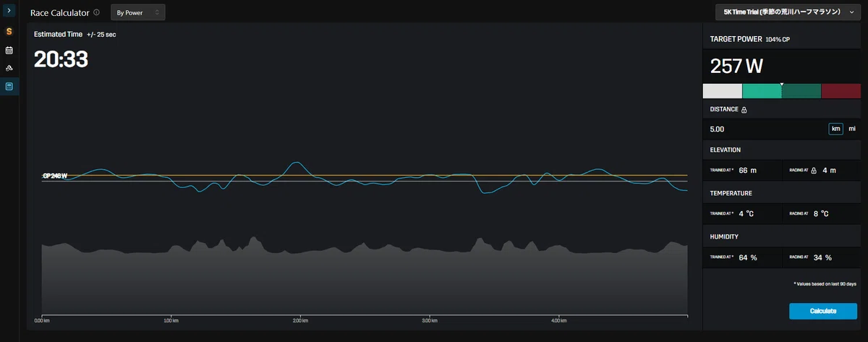Open the By Power mode dropdown
Screen dimensions: 868x342
pos(138,12)
